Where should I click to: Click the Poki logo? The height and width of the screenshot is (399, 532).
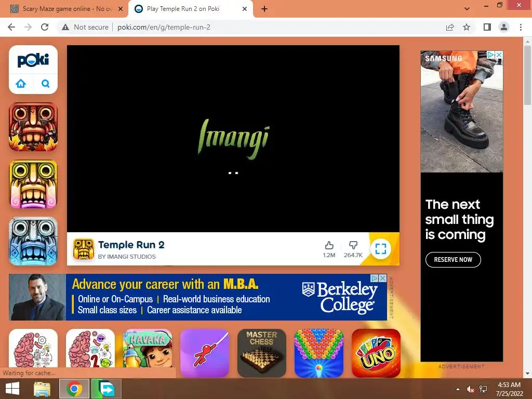[x=33, y=60]
